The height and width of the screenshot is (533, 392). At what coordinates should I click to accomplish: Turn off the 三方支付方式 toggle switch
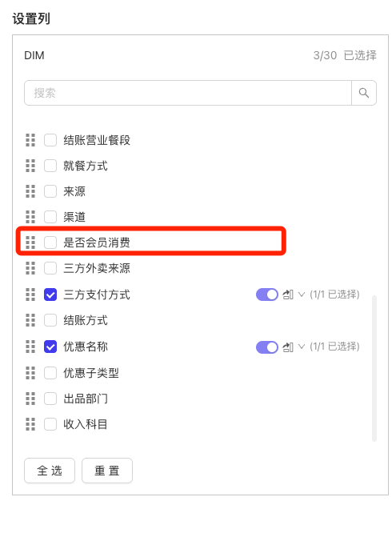click(x=267, y=295)
